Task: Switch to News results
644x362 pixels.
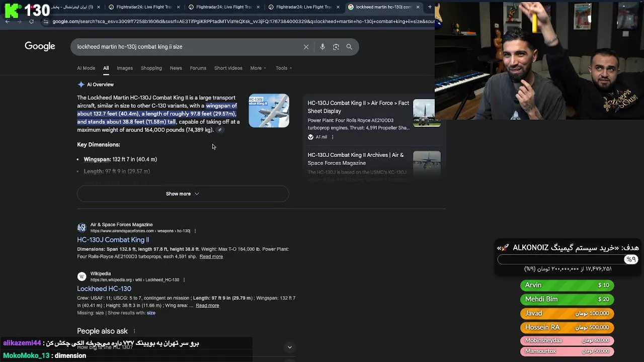Action: click(176, 68)
